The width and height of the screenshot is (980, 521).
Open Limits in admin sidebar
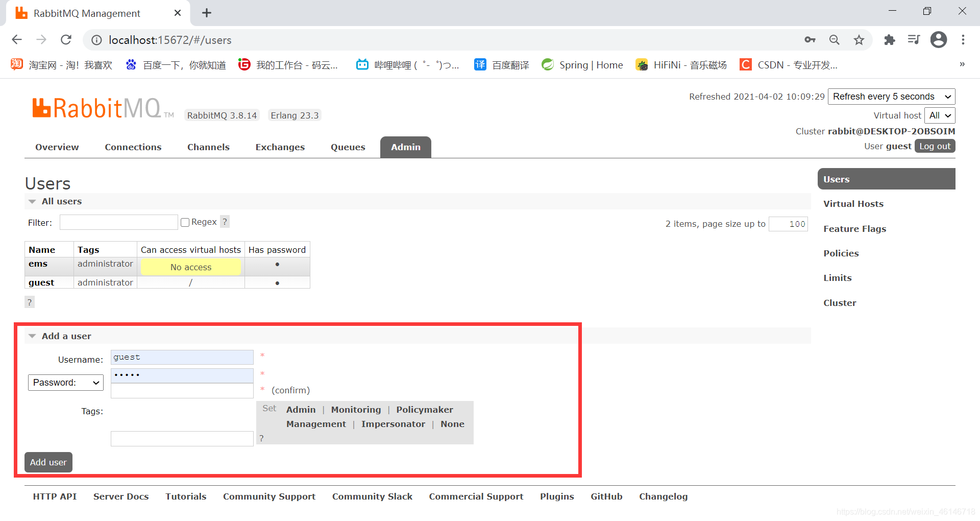tap(838, 278)
